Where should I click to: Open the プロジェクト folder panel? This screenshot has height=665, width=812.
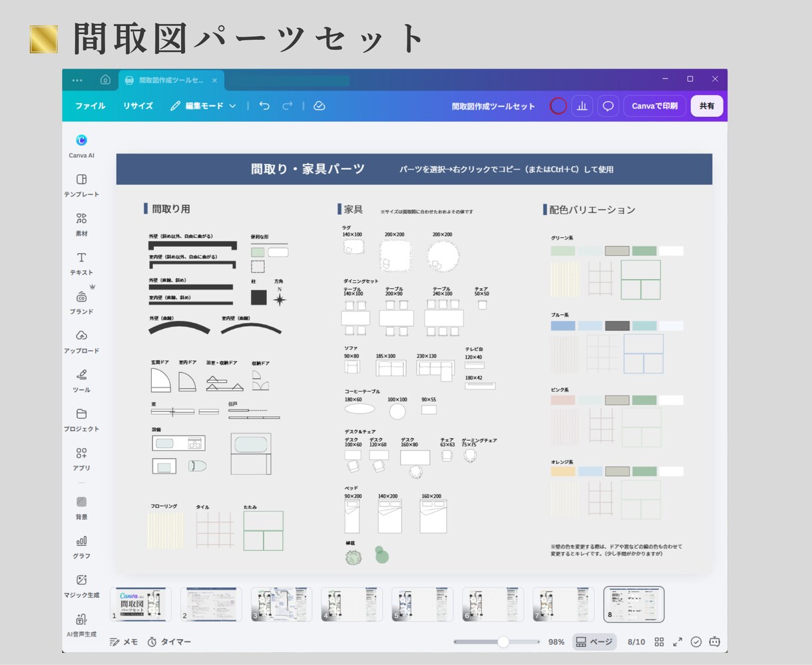click(x=81, y=420)
